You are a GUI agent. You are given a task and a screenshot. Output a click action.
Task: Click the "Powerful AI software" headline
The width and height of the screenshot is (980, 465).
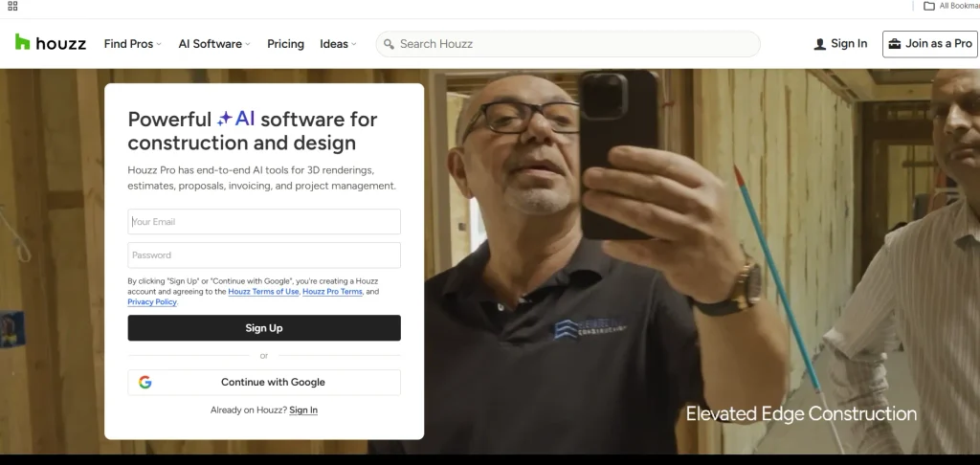253,131
